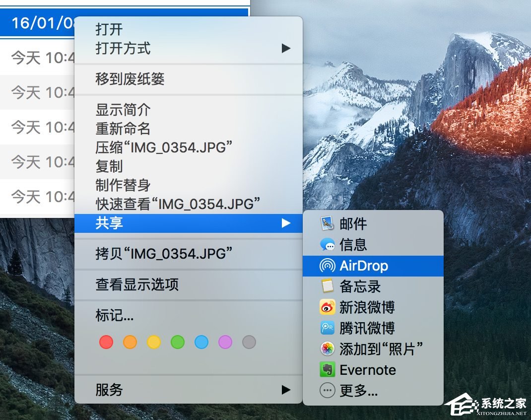This screenshot has height=420, width=531.
Task: Send the image to Evernote via its icon
Action: coord(327,370)
